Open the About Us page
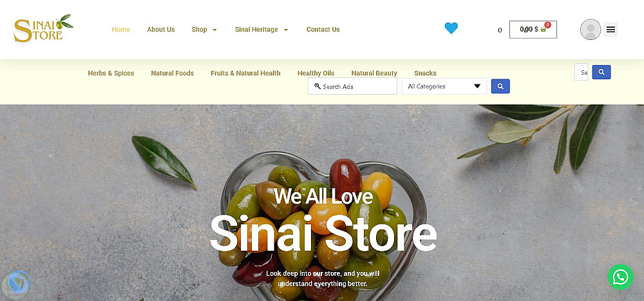The image size is (644, 301). [x=160, y=30]
